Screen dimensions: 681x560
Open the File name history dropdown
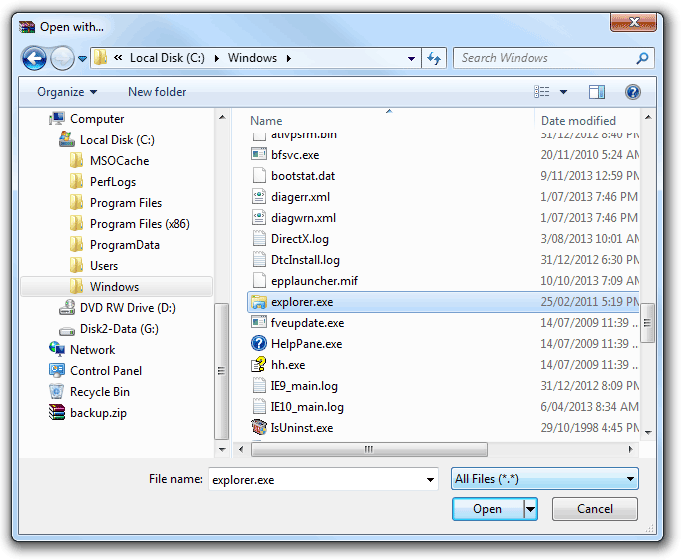430,480
